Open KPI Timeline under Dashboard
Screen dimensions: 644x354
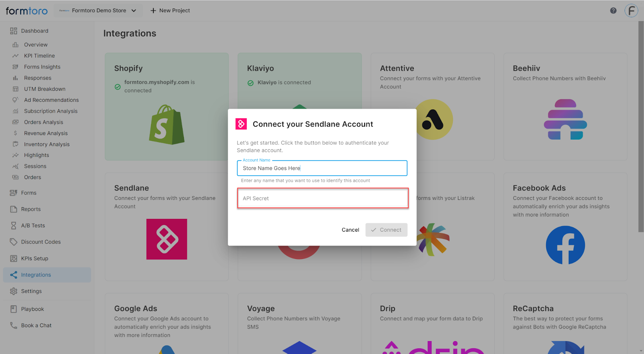(x=39, y=56)
